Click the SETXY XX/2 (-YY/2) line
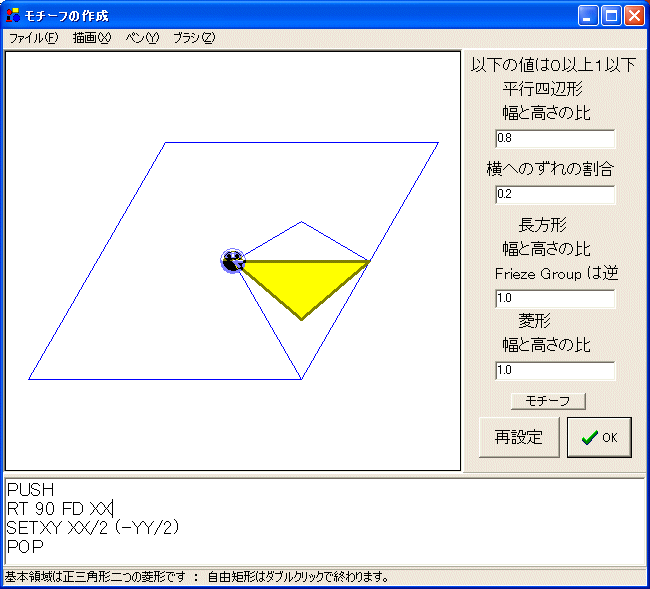Screen dimensions: 650x589 coord(93,528)
